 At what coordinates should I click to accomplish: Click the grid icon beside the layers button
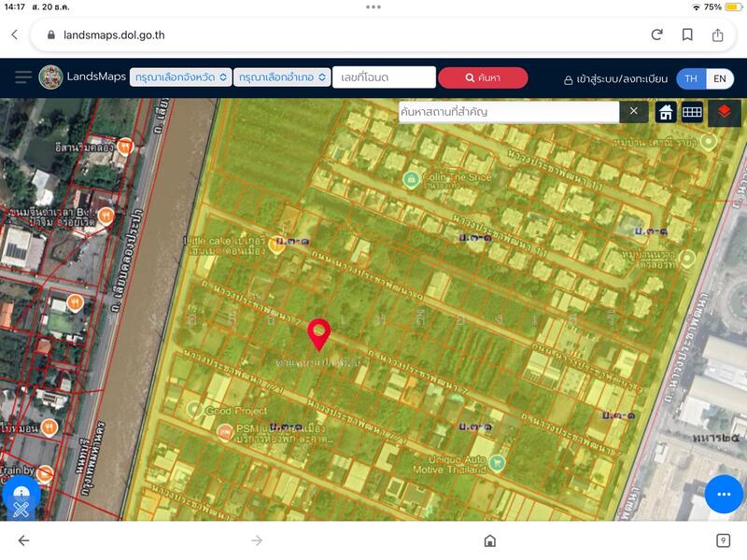(692, 112)
